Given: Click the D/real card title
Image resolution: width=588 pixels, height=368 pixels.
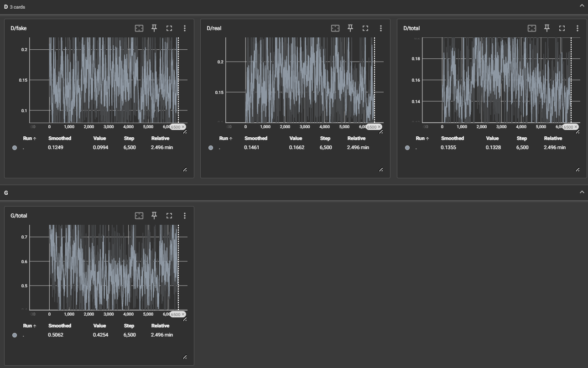Looking at the screenshot, I should click(x=214, y=28).
